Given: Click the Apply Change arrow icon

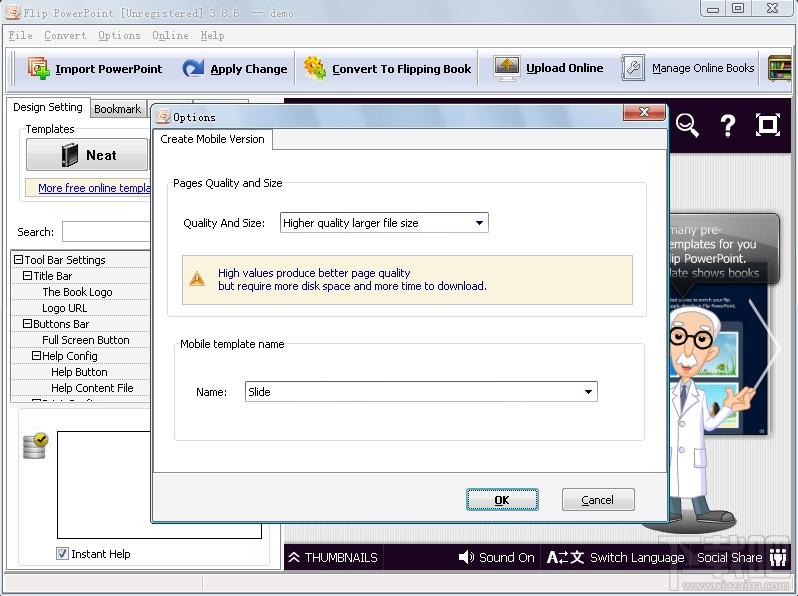Looking at the screenshot, I should tap(193, 68).
